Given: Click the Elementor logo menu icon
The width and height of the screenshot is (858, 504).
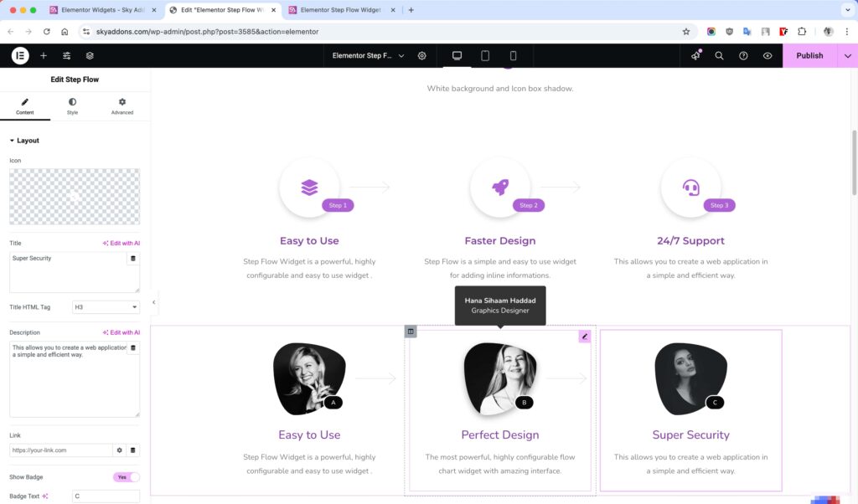Looking at the screenshot, I should (20, 56).
